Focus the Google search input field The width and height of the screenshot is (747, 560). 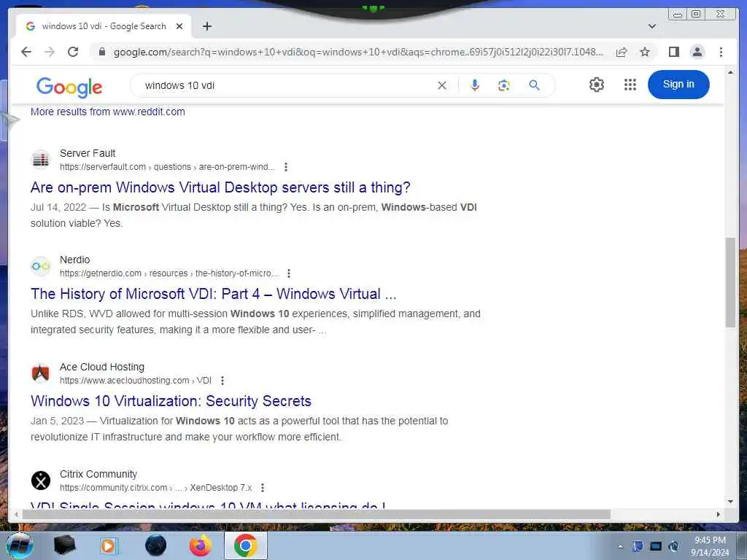286,85
